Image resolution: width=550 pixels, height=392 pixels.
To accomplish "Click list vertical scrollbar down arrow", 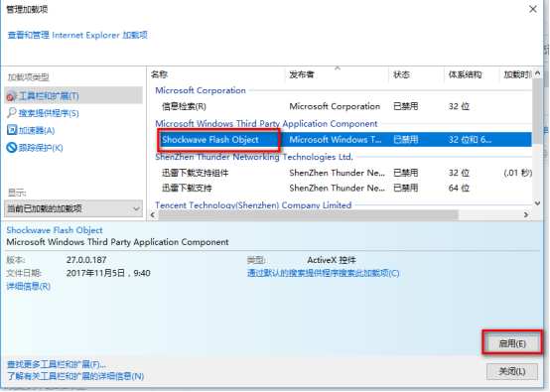I will tap(537, 203).
